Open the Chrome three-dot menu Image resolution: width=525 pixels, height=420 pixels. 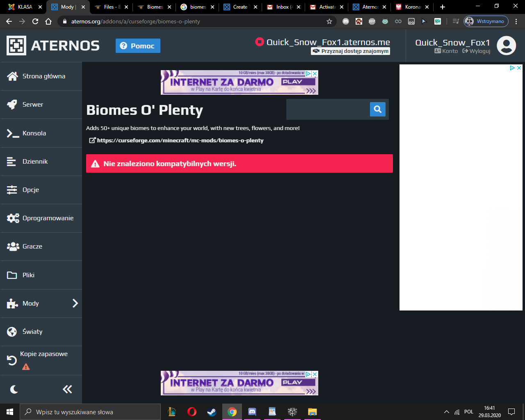tap(516, 21)
